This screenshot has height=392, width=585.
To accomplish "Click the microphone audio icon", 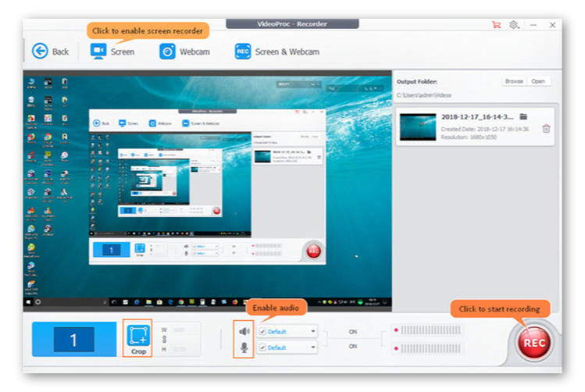I will [244, 347].
